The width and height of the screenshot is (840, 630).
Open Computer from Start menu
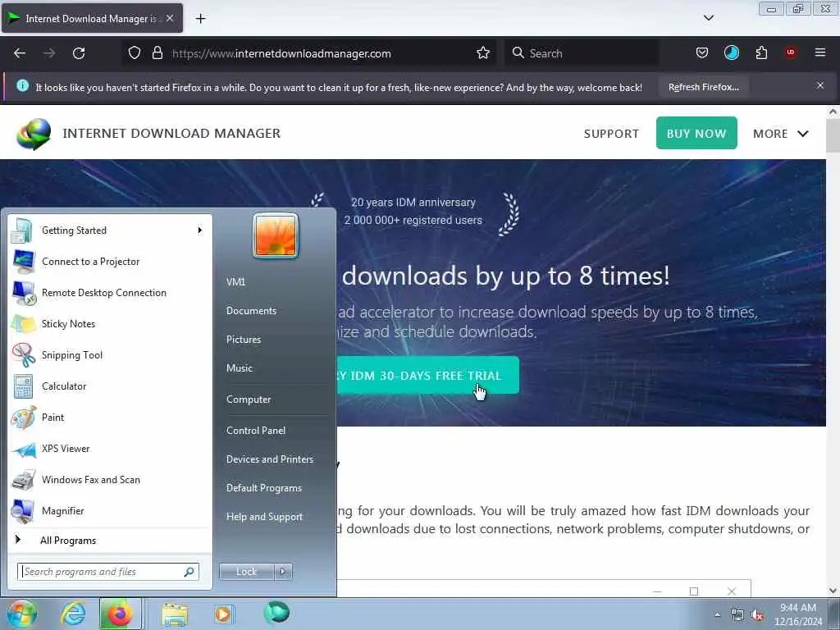[249, 399]
